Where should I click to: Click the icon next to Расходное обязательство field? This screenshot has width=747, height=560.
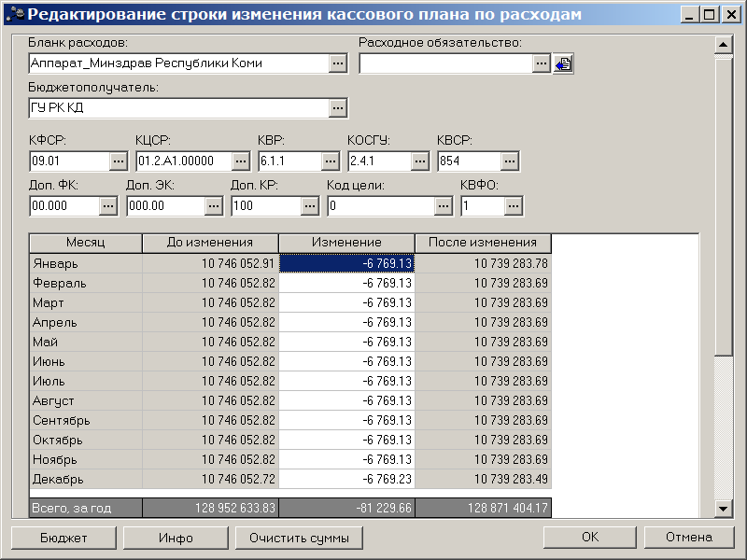coord(563,63)
